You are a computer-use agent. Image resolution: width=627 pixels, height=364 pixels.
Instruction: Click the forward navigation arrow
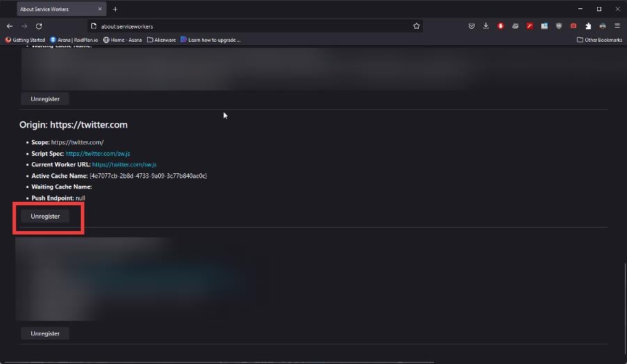24,26
